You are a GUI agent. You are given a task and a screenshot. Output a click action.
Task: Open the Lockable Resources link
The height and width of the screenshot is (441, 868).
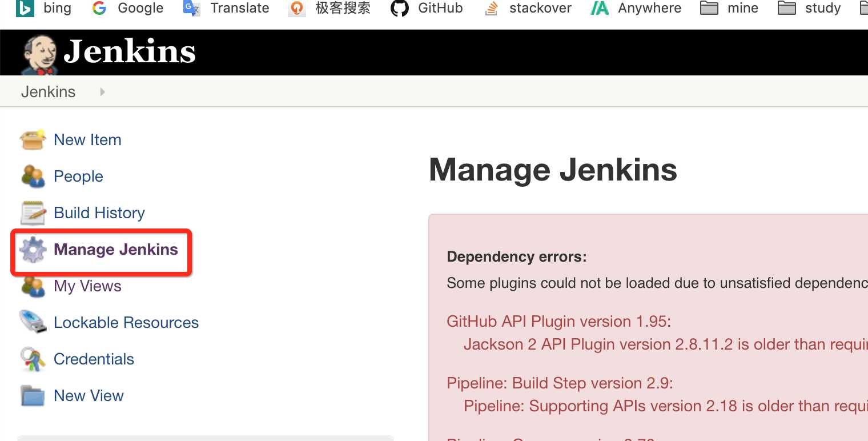pos(126,323)
